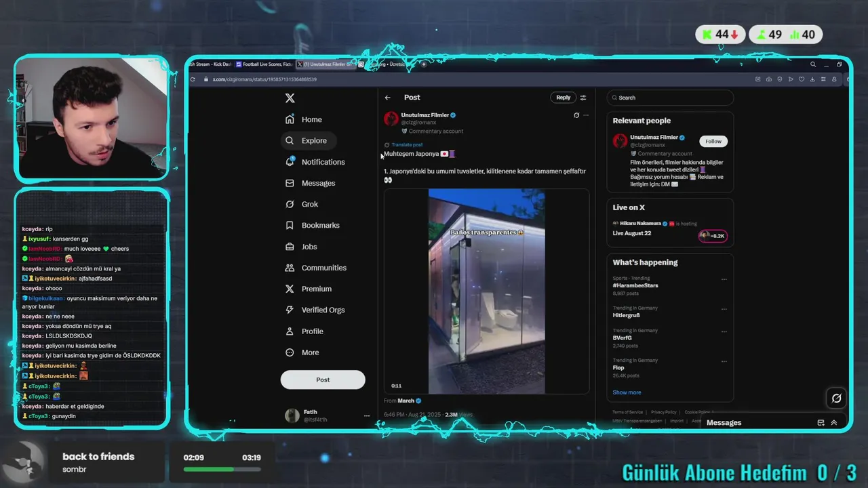Play the Japan toilet video
Viewport: 868px width, 488px height.
coord(486,291)
